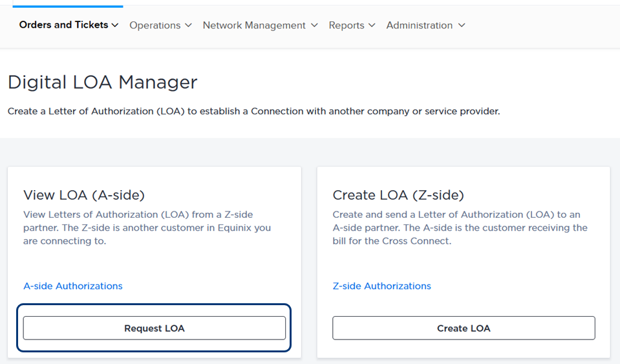Expand the Administration dropdown arrow

[x=462, y=25]
